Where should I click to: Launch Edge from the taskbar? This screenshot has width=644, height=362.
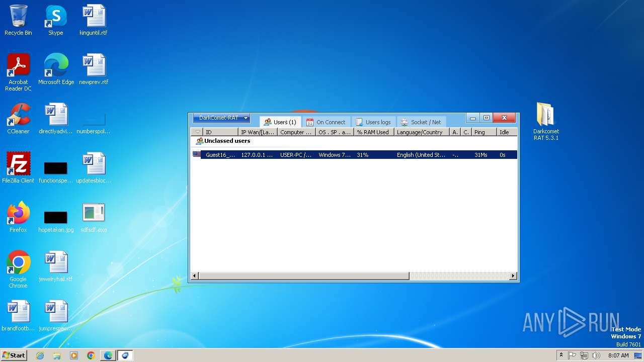[108, 355]
